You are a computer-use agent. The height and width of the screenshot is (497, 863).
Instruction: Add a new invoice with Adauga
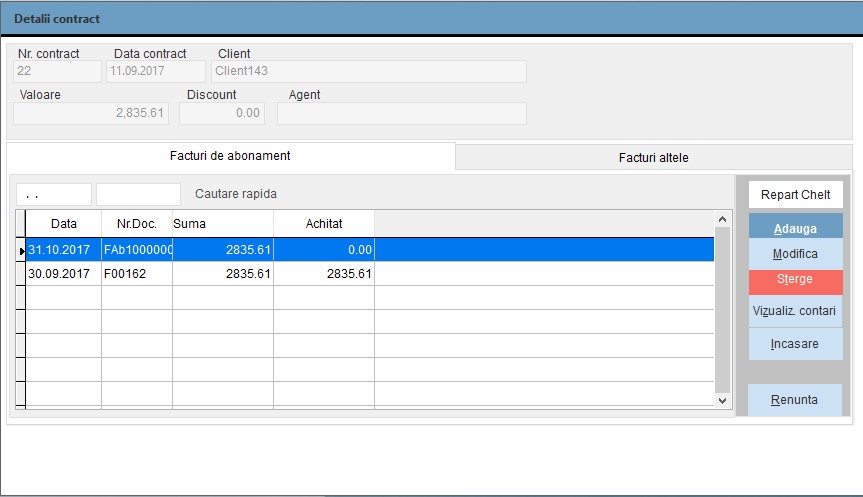coord(795,226)
